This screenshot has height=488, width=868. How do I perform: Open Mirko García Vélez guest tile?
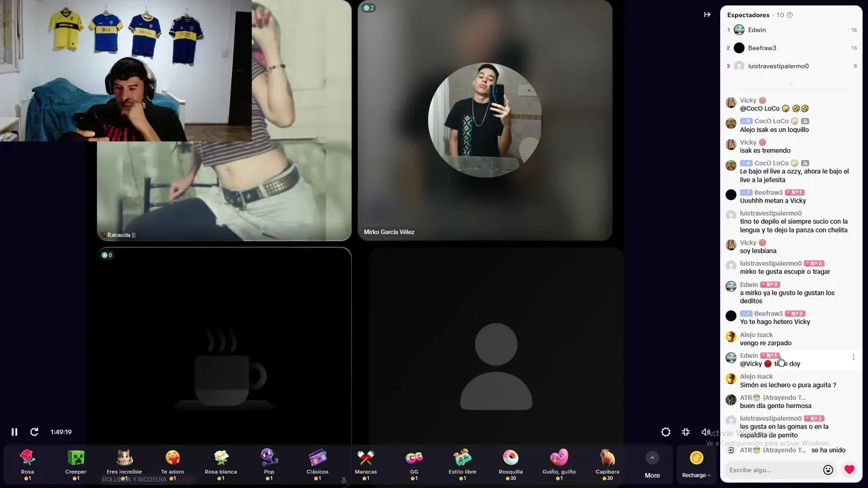coord(485,120)
